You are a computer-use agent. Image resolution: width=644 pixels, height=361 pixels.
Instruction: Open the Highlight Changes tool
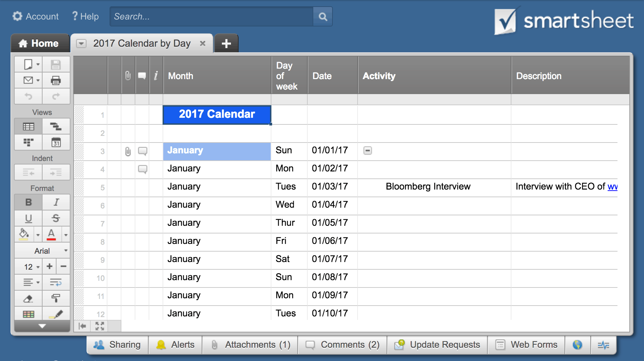pyautogui.click(x=56, y=314)
